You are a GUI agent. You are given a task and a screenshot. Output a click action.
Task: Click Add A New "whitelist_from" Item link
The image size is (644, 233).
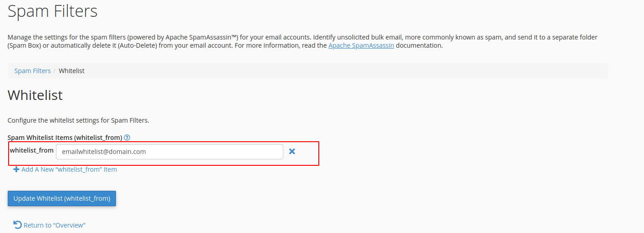tap(69, 169)
